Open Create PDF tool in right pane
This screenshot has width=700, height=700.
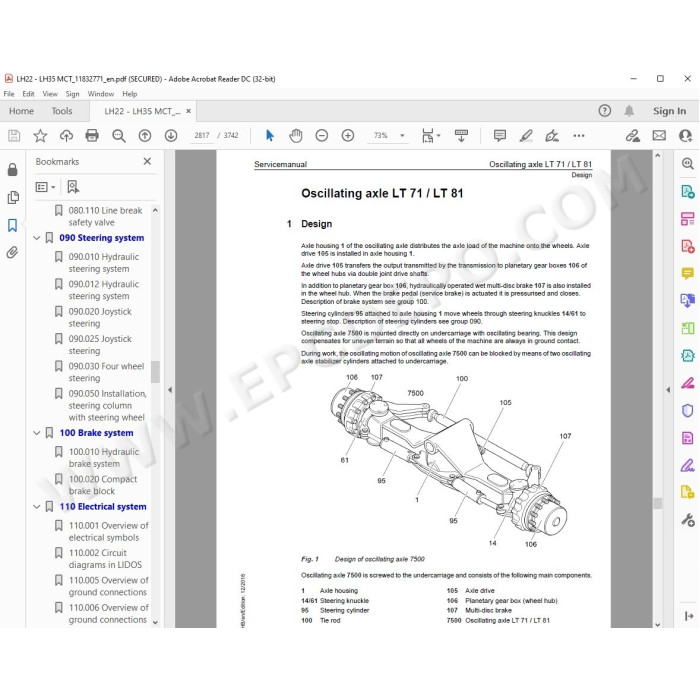click(688, 246)
